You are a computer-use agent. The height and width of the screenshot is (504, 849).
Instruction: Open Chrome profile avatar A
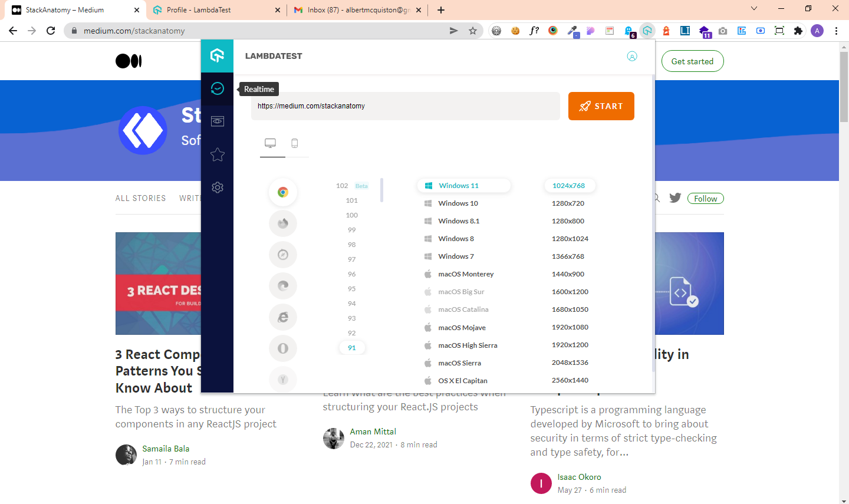click(x=817, y=31)
